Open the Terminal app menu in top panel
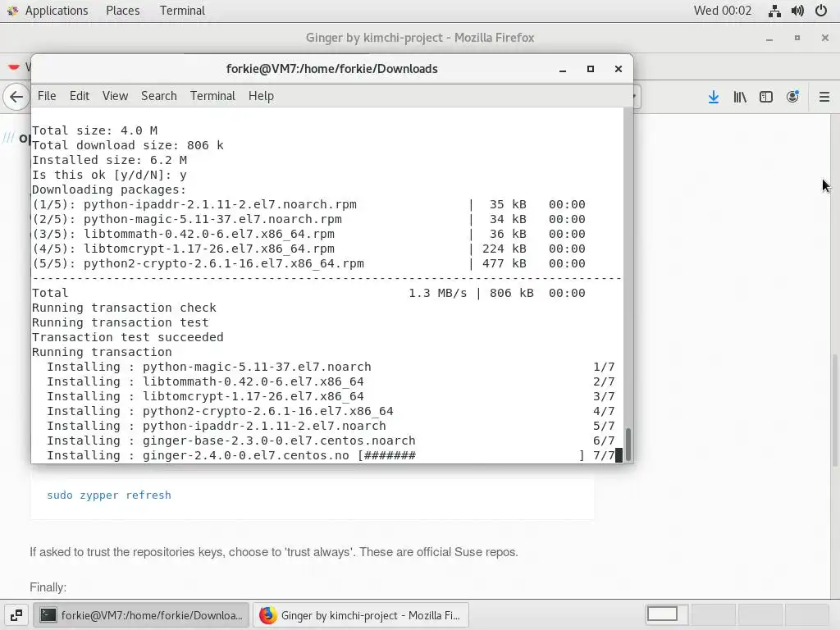840x630 pixels. tap(182, 10)
